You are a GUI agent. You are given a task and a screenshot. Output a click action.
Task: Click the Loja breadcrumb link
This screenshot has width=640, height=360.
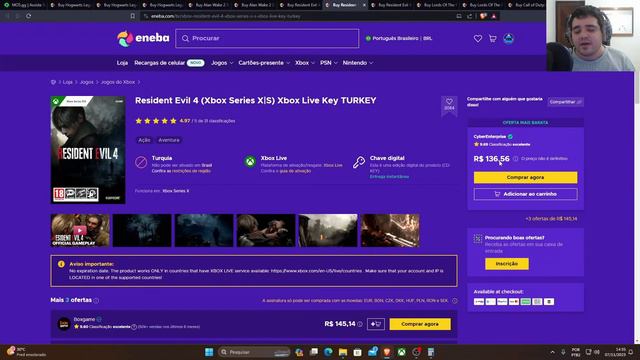tap(68, 82)
